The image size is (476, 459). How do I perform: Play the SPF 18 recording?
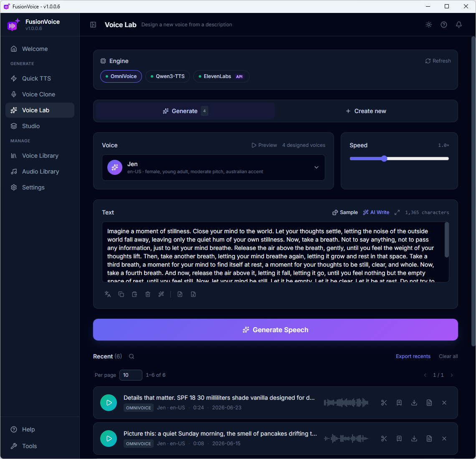[x=109, y=403]
